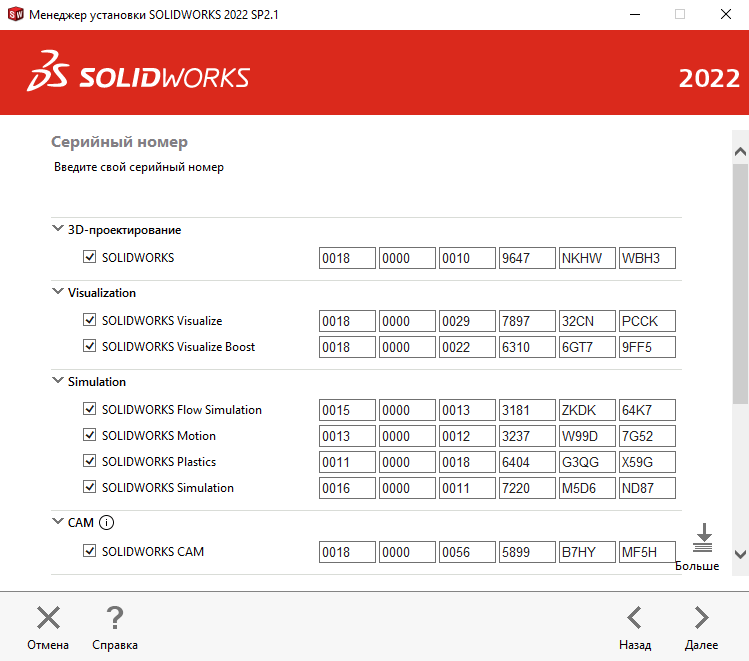Click Visualize Boost field 0022

click(467, 347)
